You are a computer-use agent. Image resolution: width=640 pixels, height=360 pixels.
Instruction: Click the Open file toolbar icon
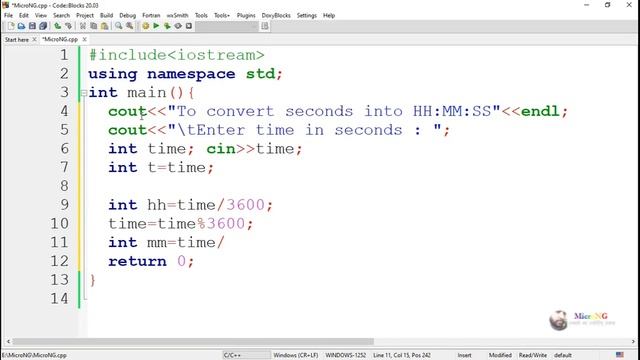pyautogui.click(x=21, y=26)
